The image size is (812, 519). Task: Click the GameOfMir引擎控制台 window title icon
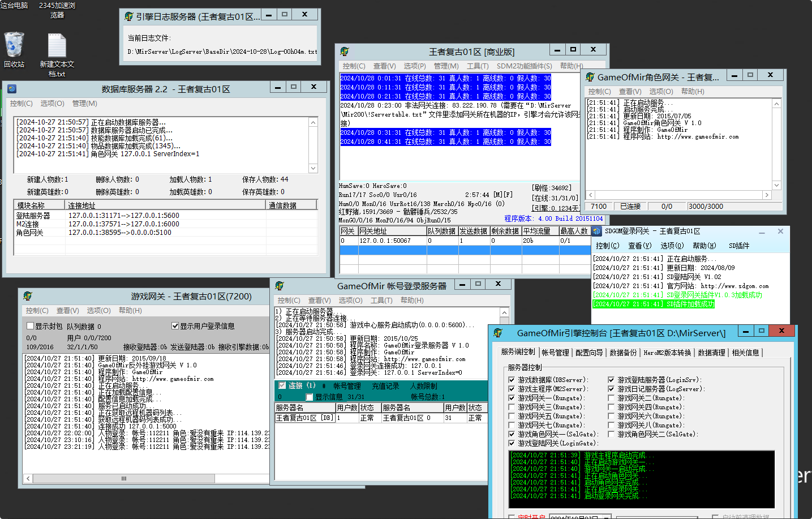(x=499, y=333)
